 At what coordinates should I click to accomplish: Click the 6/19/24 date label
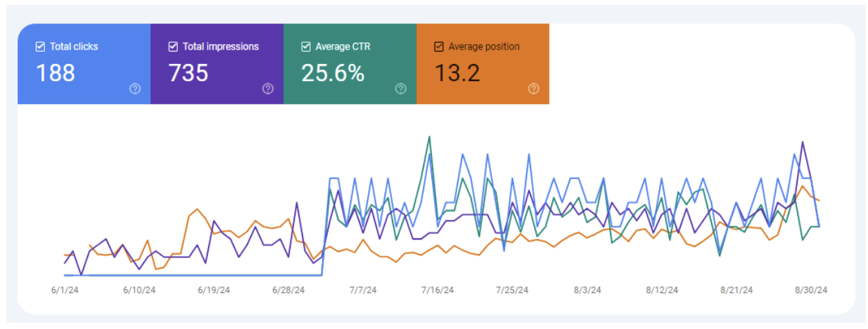pos(214,290)
